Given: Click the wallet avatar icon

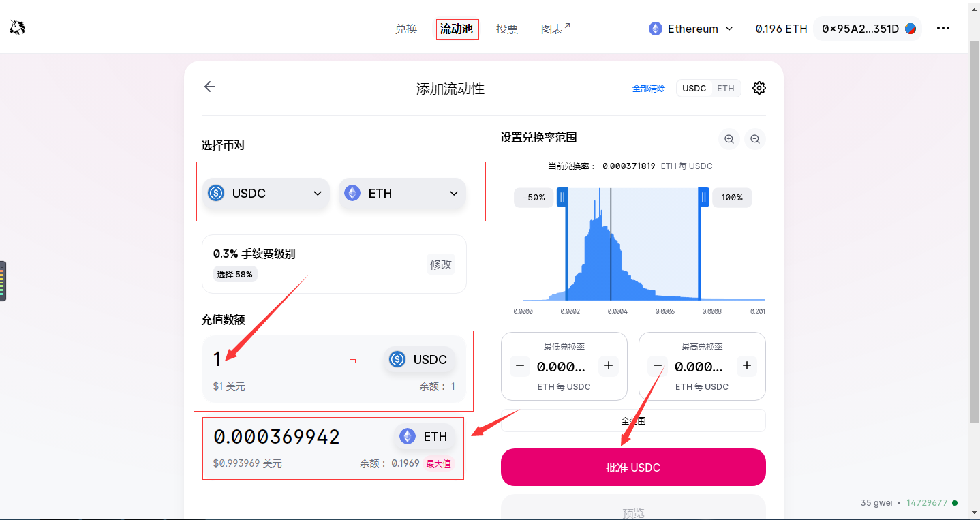Looking at the screenshot, I should 910,29.
